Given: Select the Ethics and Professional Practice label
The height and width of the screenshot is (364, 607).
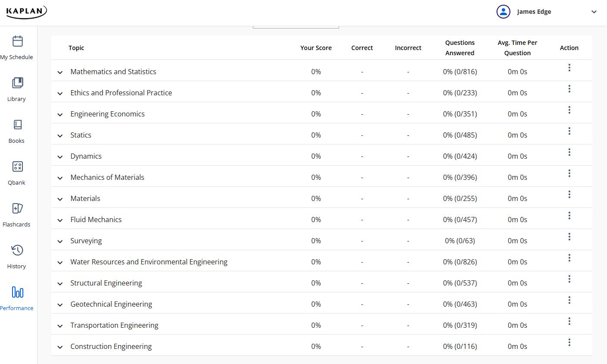Looking at the screenshot, I should (121, 93).
